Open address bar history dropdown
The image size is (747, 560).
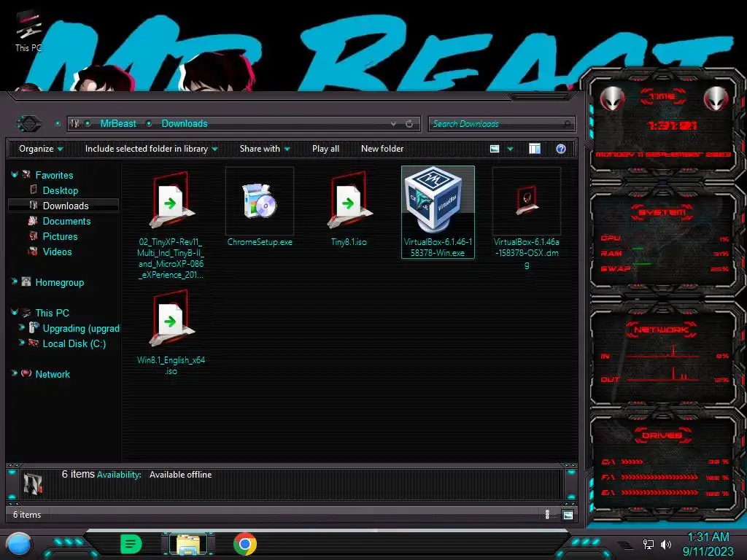(393, 124)
